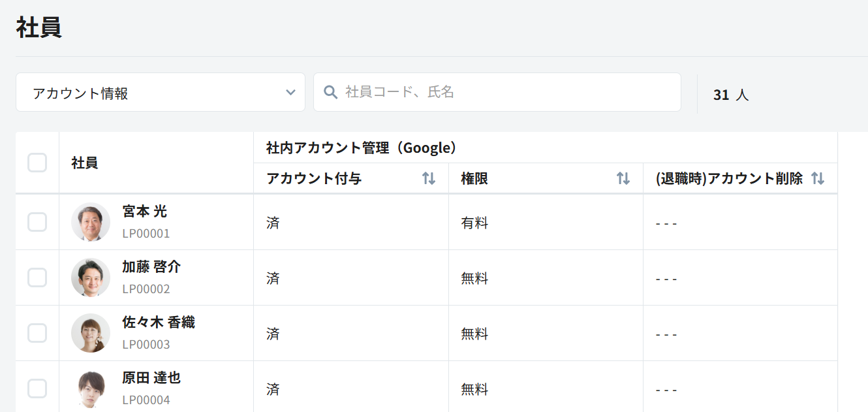This screenshot has width=868, height=412.
Task: Check the box for 宮本 光
Action: click(x=37, y=222)
